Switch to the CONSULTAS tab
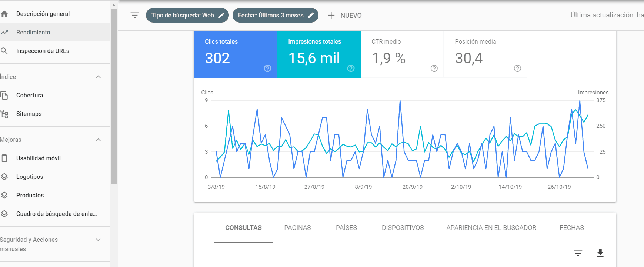 click(243, 228)
